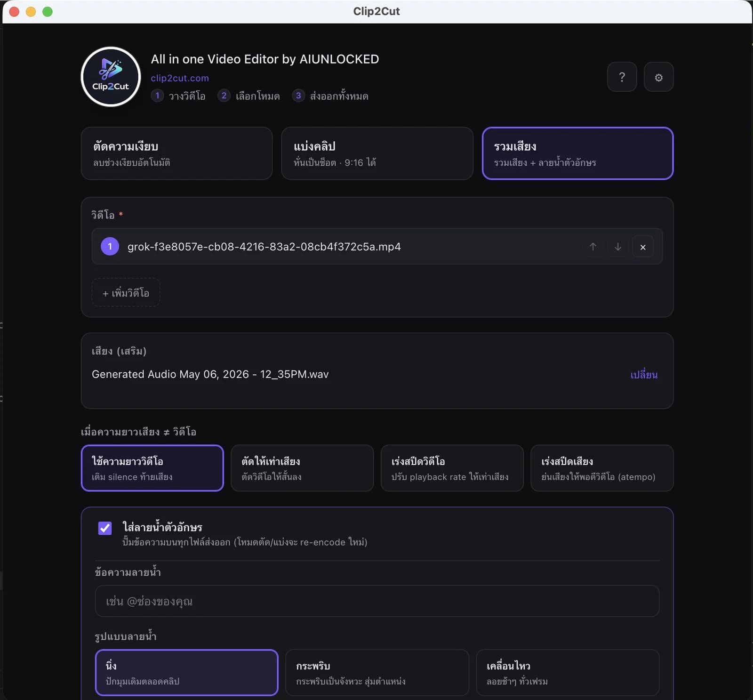The image size is (753, 700).
Task: Close the Clip2Cut window
Action: tap(14, 11)
